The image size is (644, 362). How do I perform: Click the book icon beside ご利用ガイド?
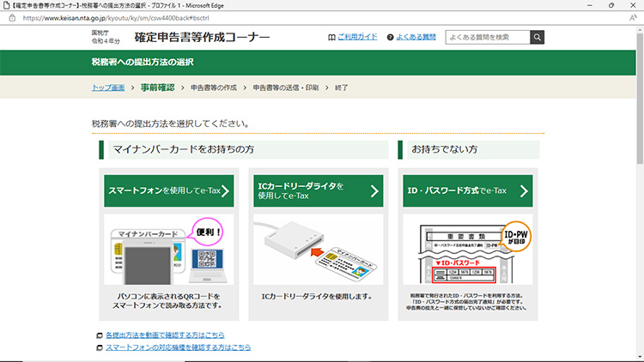pos(331,38)
